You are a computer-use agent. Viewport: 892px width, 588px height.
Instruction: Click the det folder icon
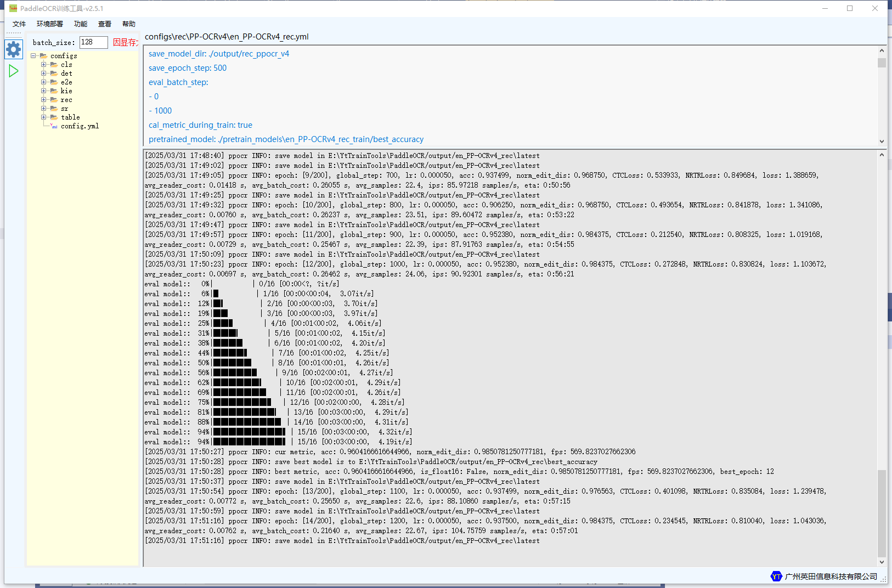[x=54, y=73]
